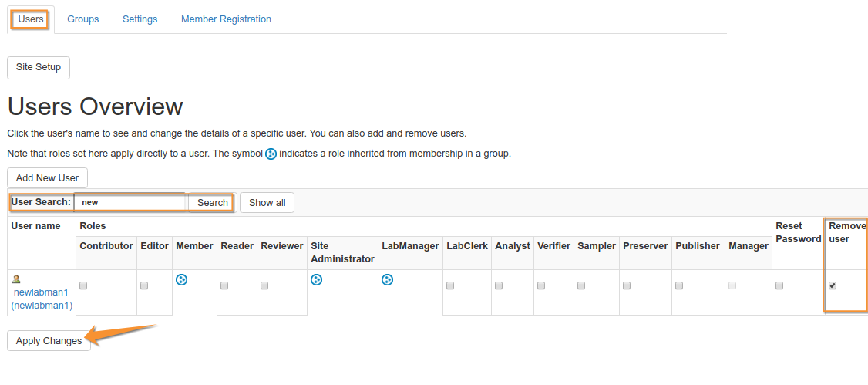Click the inherited role icon under Member
Viewport: 868px width, 385px height.
[182, 279]
